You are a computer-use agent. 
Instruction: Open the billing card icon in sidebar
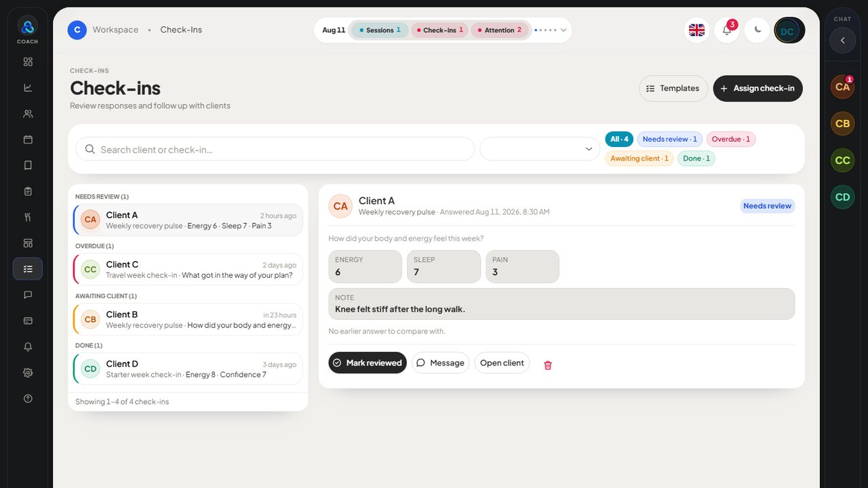[28, 321]
